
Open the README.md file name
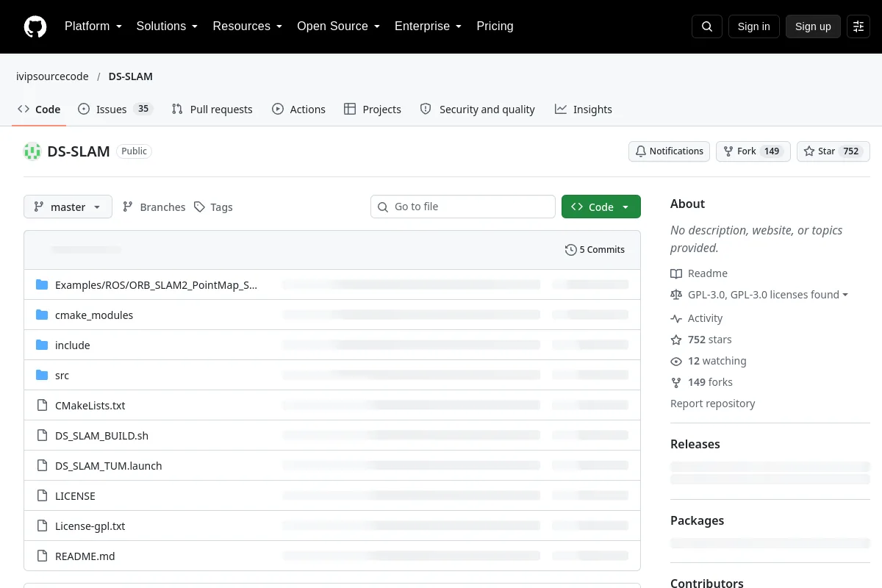85,556
